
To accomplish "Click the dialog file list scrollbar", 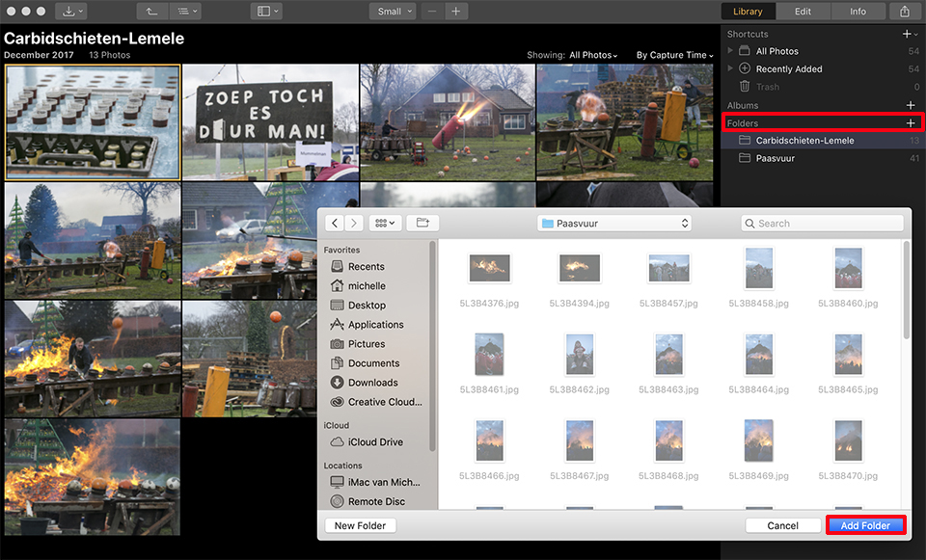I will [x=906, y=290].
